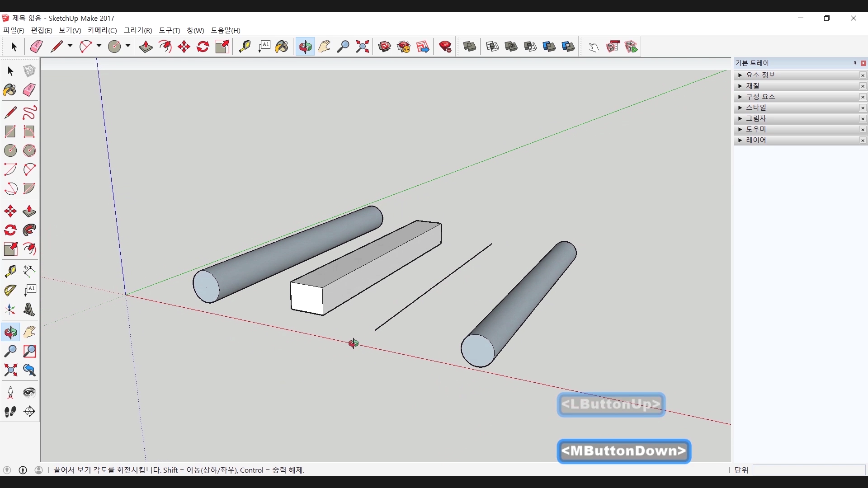Screen dimensions: 868x488
Task: Close the 레이어 panel with its X
Action: coord(863,141)
